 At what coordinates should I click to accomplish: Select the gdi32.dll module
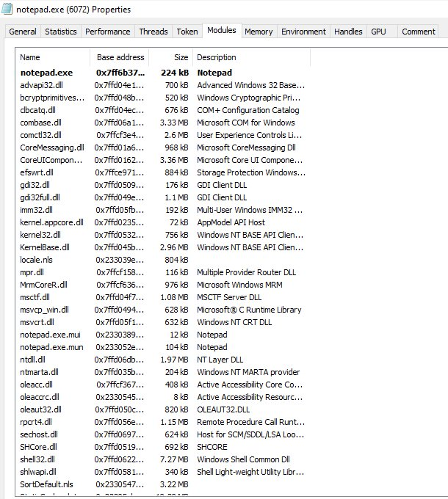(163, 185)
